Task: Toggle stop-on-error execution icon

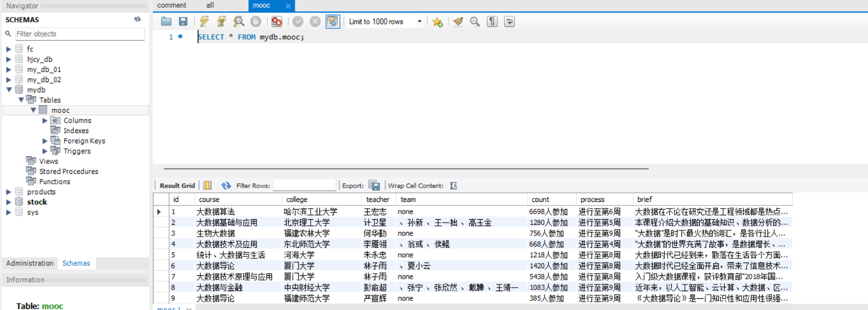Action: 277,21
